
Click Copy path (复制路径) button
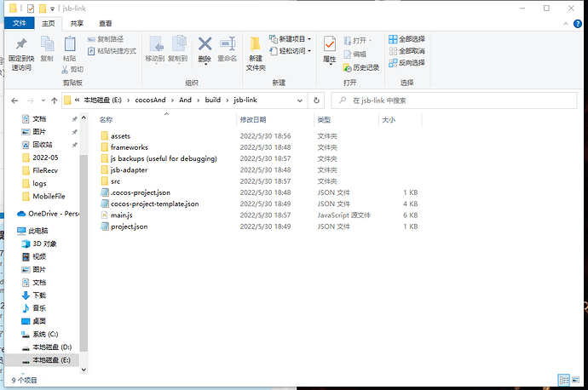[106, 39]
